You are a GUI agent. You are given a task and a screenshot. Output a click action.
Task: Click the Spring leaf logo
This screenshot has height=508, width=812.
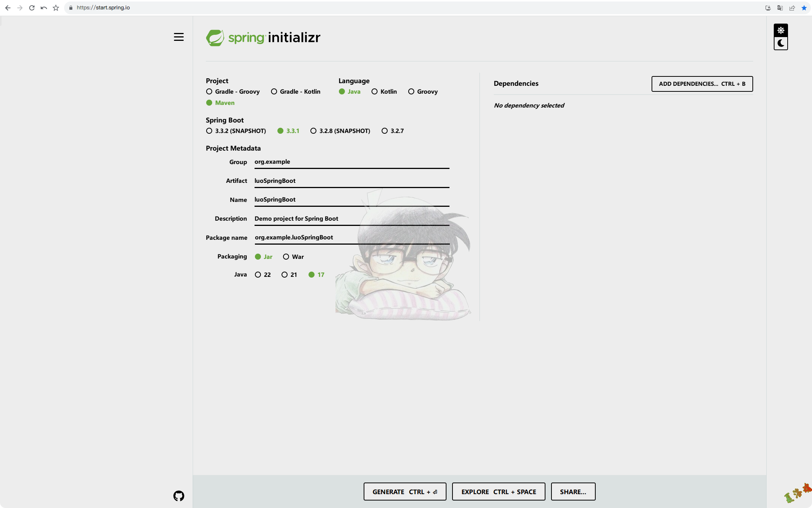click(215, 38)
